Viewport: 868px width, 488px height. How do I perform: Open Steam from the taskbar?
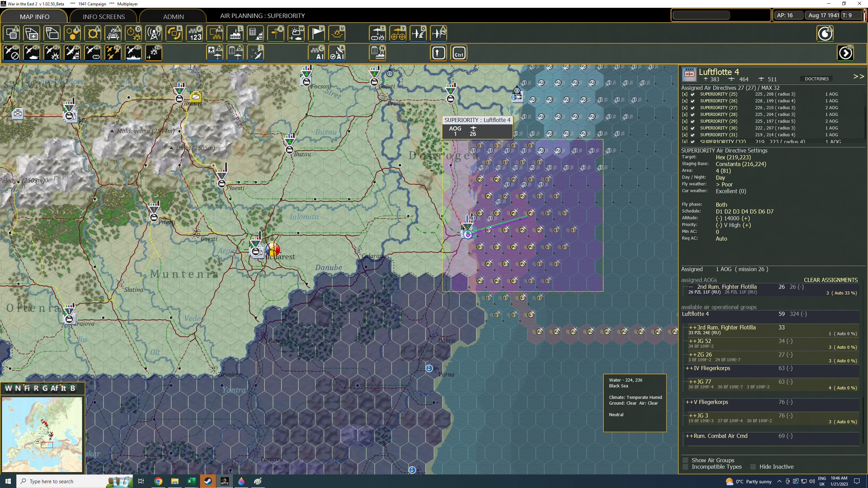click(x=208, y=481)
